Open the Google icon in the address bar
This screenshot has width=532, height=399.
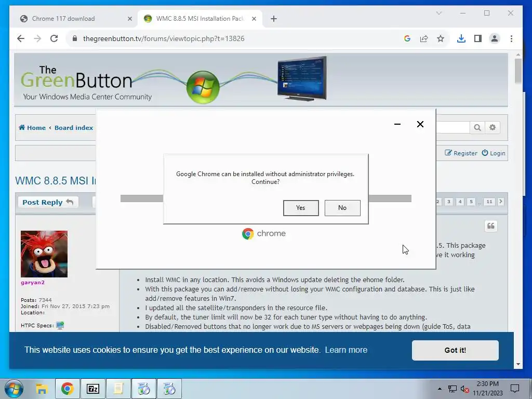(407, 38)
